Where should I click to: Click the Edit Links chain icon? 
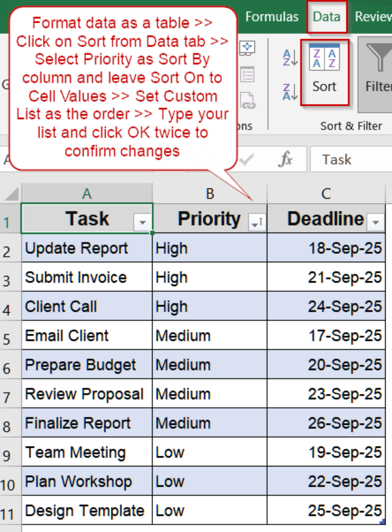click(247, 101)
